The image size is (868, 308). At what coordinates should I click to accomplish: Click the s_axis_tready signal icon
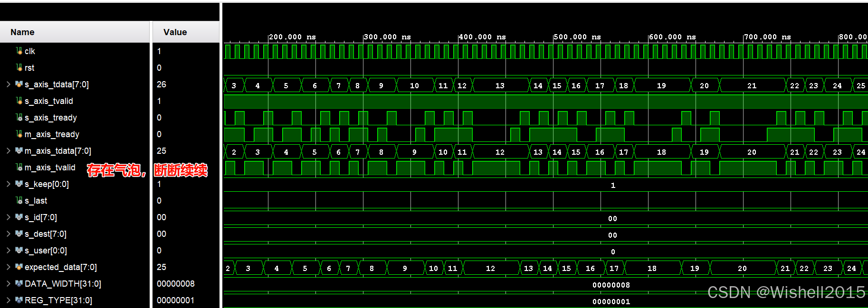click(x=19, y=117)
